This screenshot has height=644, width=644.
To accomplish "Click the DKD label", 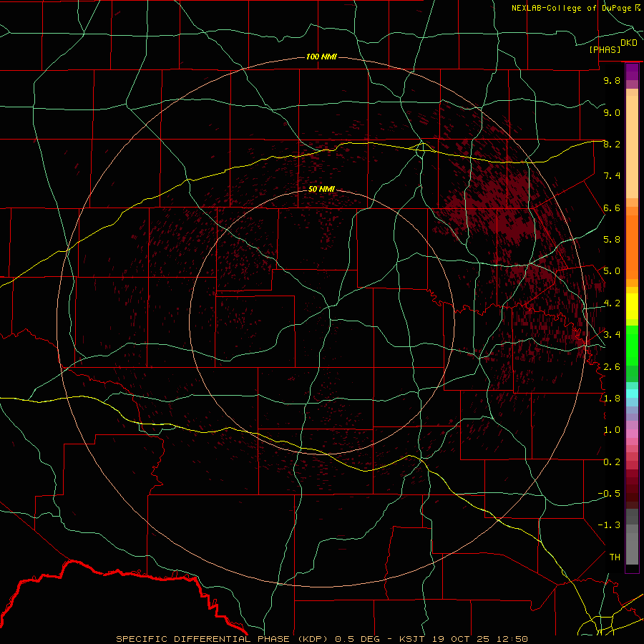I will tap(629, 43).
